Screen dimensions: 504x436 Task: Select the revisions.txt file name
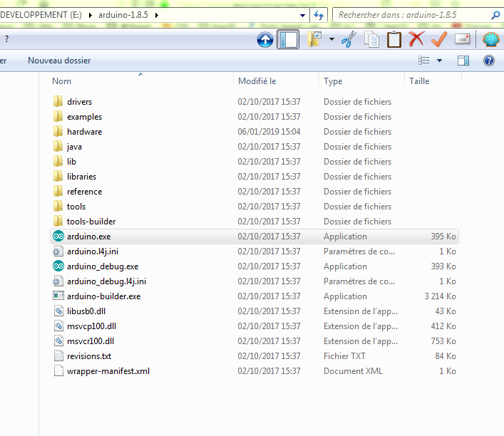click(89, 356)
